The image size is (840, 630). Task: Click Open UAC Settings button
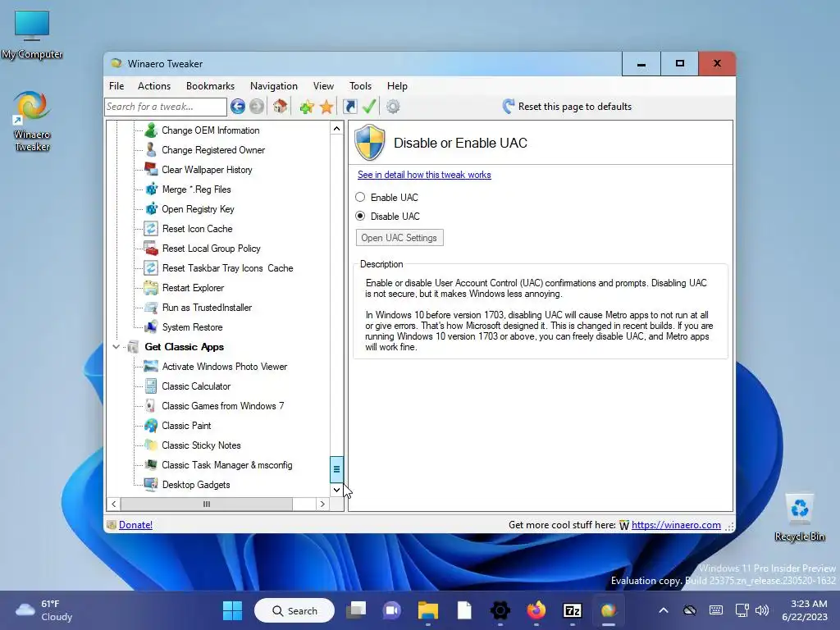(x=399, y=238)
